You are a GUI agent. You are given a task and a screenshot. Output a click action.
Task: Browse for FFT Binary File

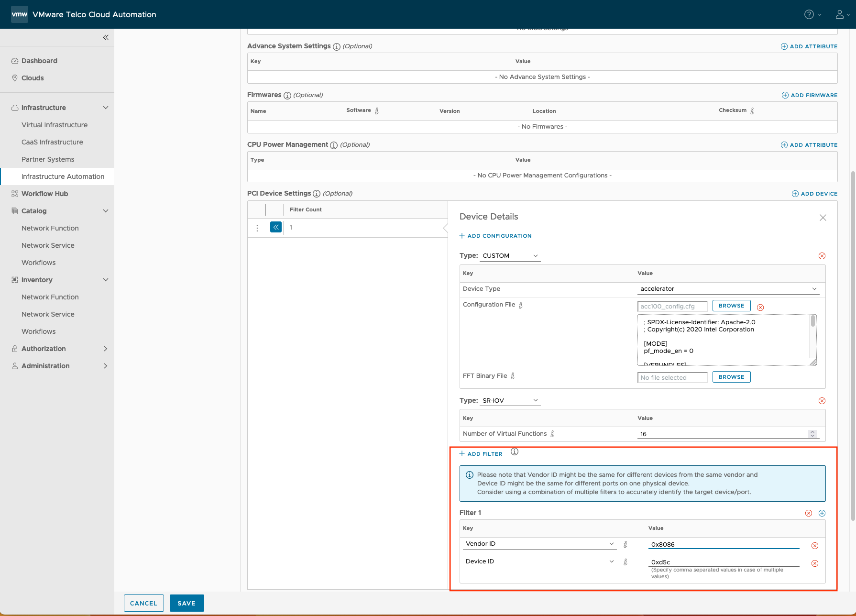point(732,377)
